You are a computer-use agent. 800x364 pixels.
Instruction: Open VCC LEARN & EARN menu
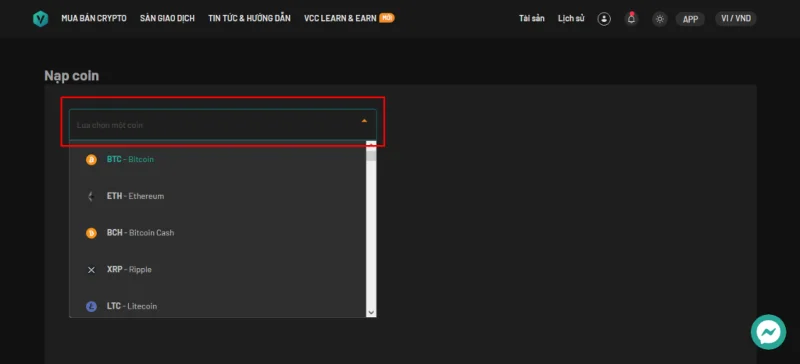tap(340, 18)
